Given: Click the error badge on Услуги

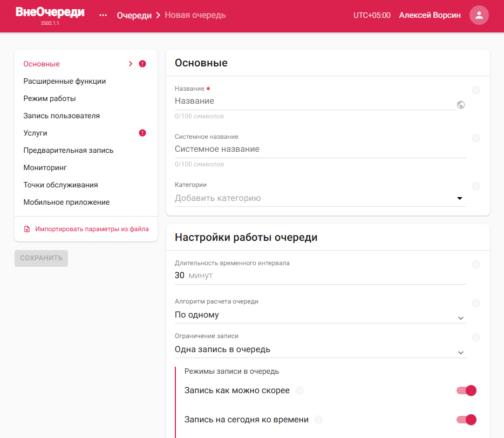Looking at the screenshot, I should (142, 133).
